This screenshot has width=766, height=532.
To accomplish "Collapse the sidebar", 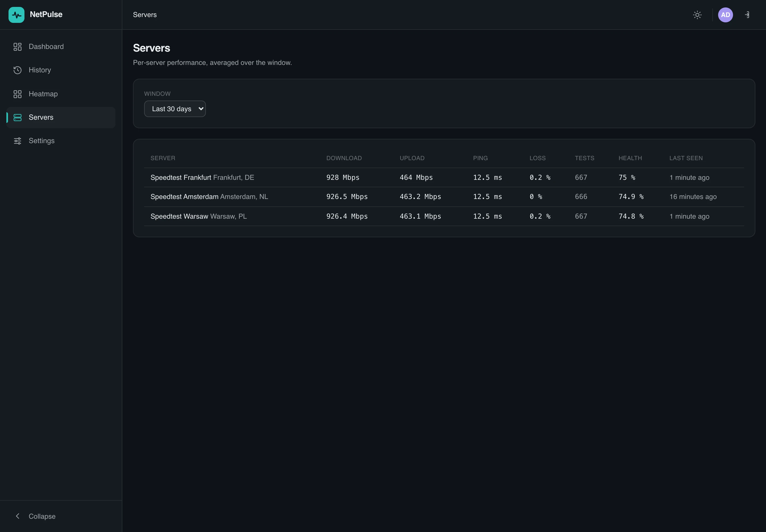I will tap(61, 516).
